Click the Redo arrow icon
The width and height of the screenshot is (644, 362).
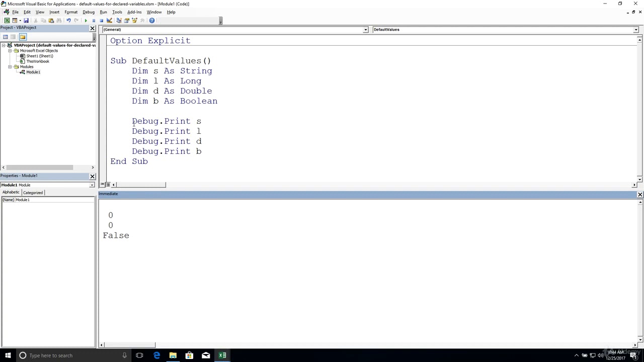click(x=76, y=21)
